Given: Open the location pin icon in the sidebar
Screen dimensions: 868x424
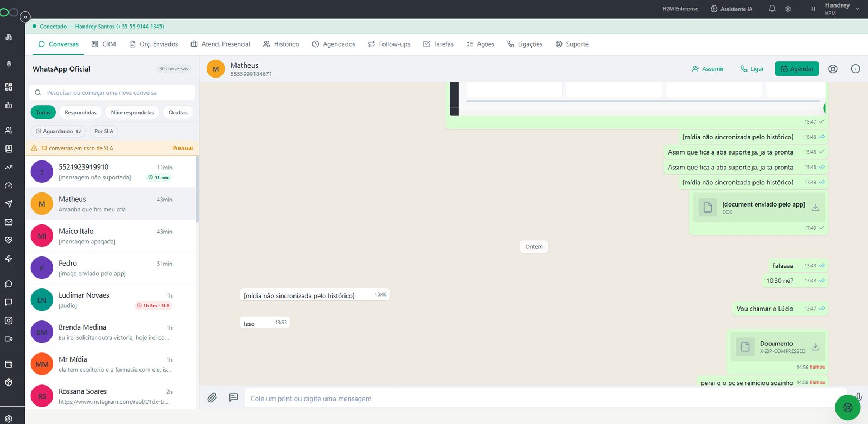Looking at the screenshot, I should [9, 64].
